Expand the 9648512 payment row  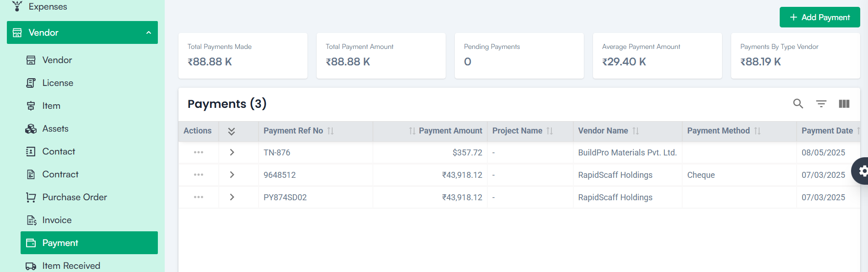[x=232, y=175]
